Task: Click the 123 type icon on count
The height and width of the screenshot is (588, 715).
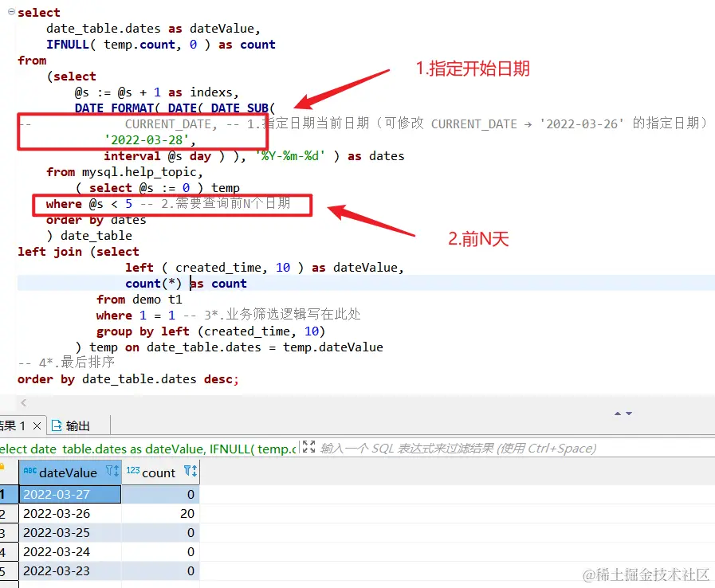Action: tap(132, 470)
